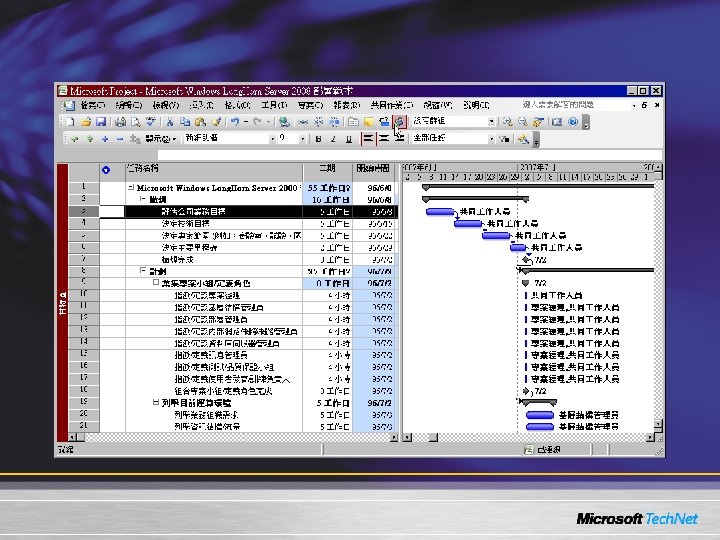Open the font size dropdown showing 9

[x=303, y=139]
